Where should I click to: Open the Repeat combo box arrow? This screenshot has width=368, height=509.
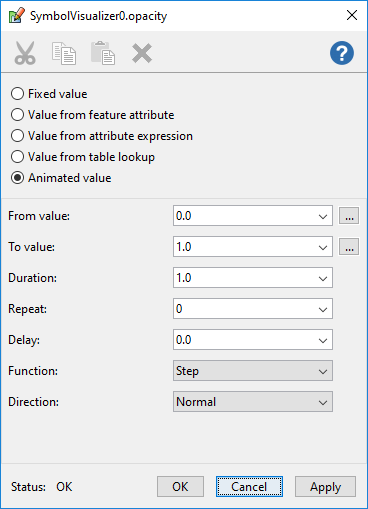(323, 309)
